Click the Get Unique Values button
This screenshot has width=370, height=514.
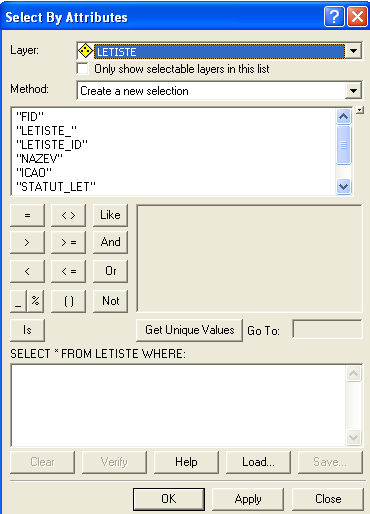(x=189, y=330)
